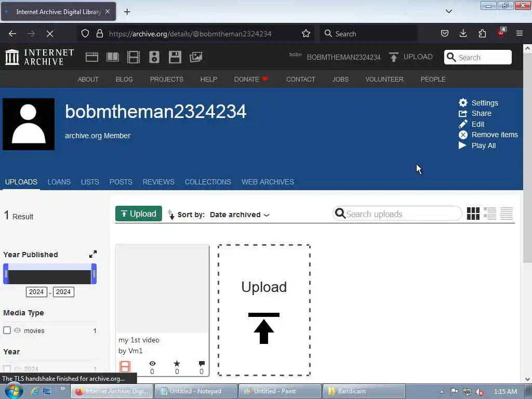Image resolution: width=532 pixels, height=399 pixels.
Task: Open the Images icon
Action: pos(196,57)
